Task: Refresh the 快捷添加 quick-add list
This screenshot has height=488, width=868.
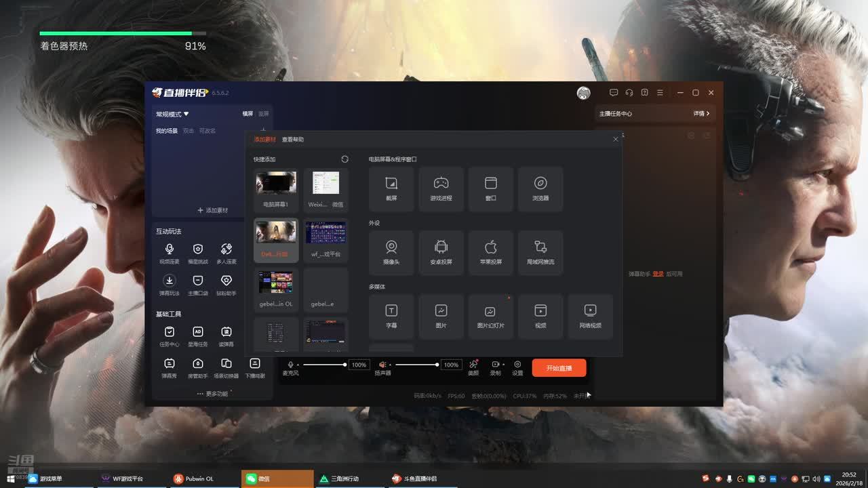Action: point(344,159)
